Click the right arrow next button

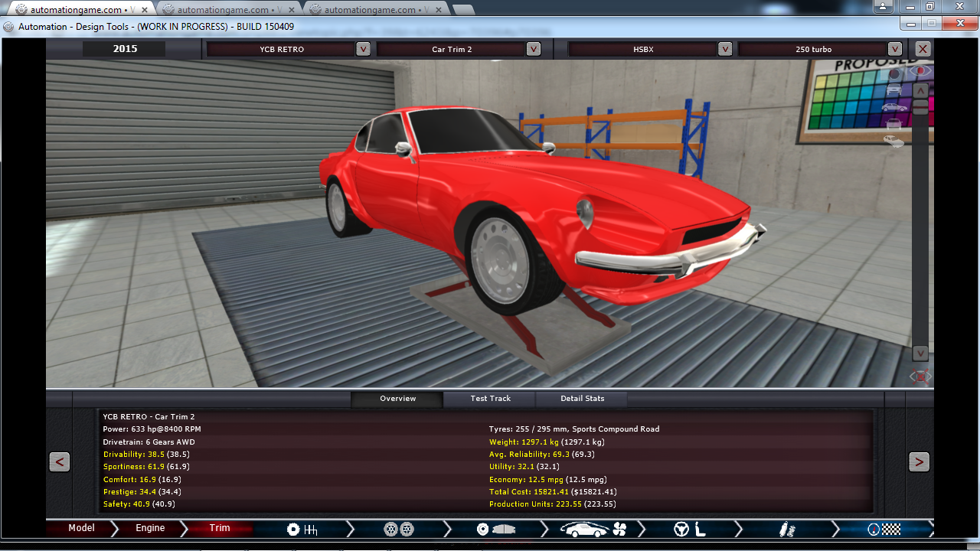click(x=919, y=461)
